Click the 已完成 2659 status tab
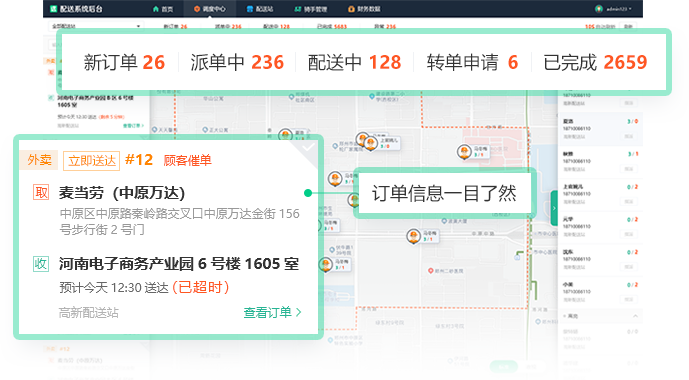This screenshot has width=689, height=380. coord(595,62)
